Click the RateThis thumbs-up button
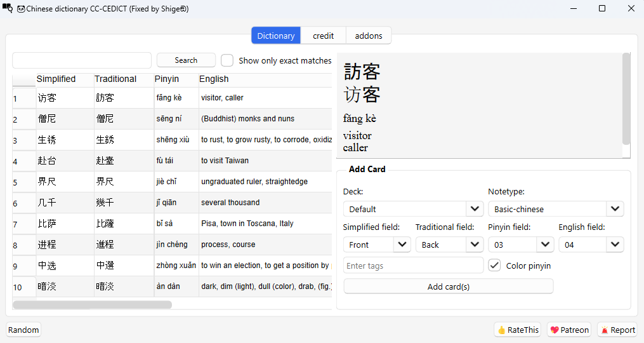Image resolution: width=644 pixels, height=343 pixels. coord(518,330)
